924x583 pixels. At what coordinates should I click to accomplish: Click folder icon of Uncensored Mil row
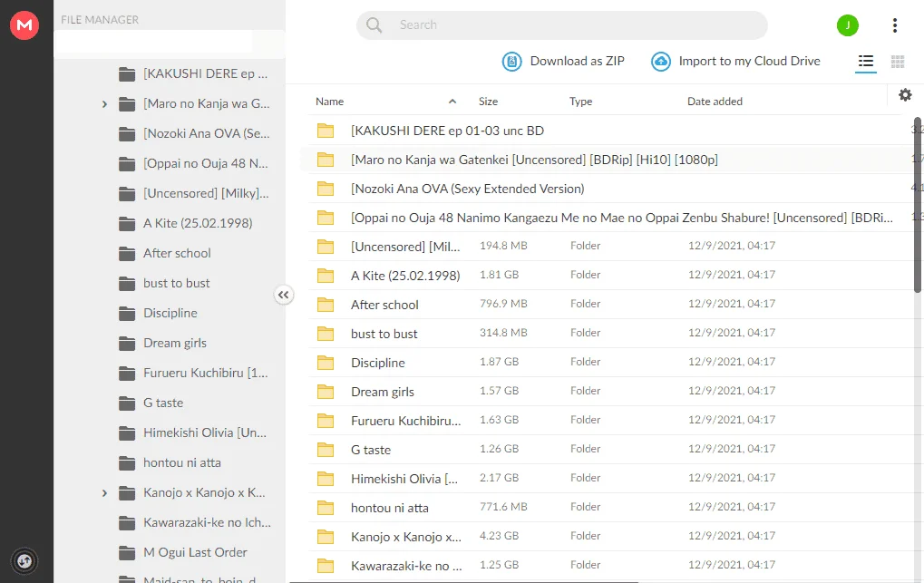tap(326, 247)
